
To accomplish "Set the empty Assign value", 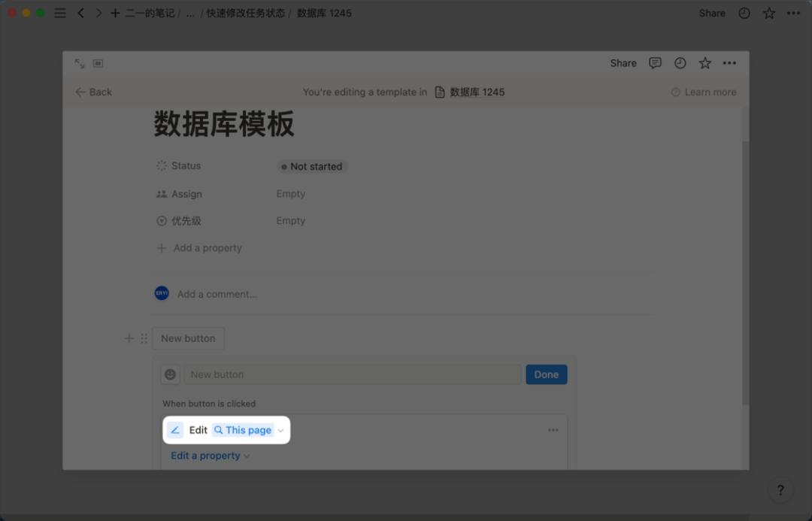I will coord(290,194).
